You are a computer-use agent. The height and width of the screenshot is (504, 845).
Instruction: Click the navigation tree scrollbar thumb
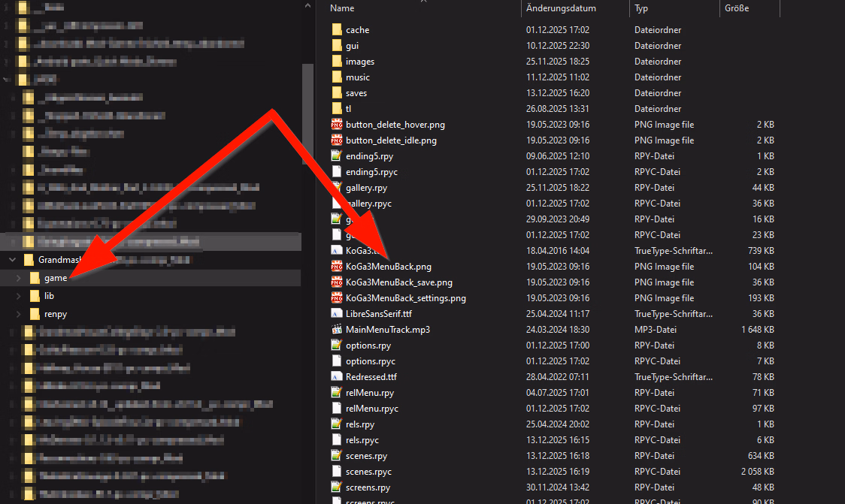[x=307, y=113]
